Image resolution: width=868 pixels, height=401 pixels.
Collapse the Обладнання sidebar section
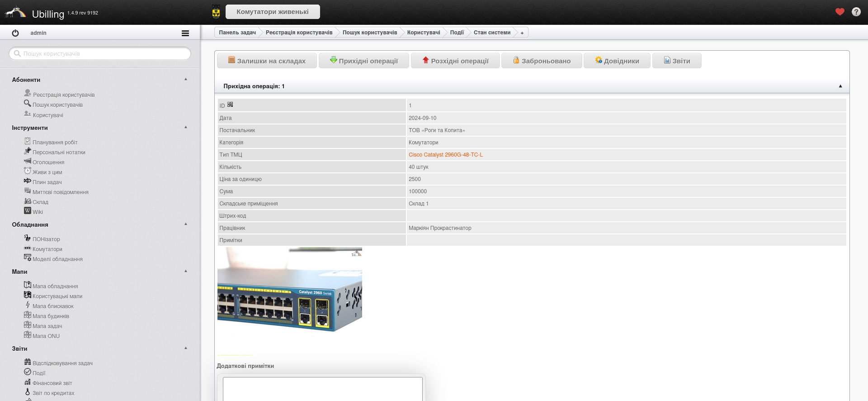(186, 224)
